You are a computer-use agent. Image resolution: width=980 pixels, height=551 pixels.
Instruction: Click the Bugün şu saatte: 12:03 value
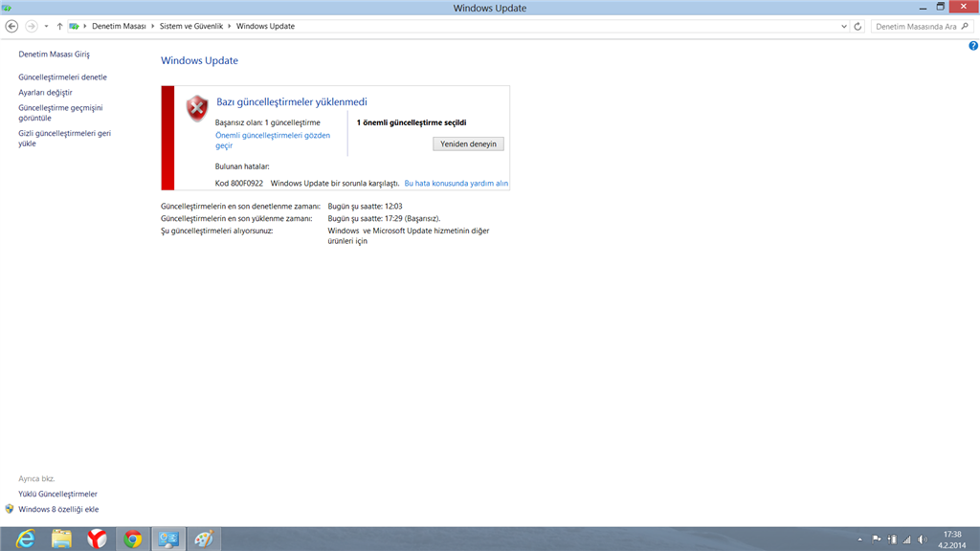365,207
